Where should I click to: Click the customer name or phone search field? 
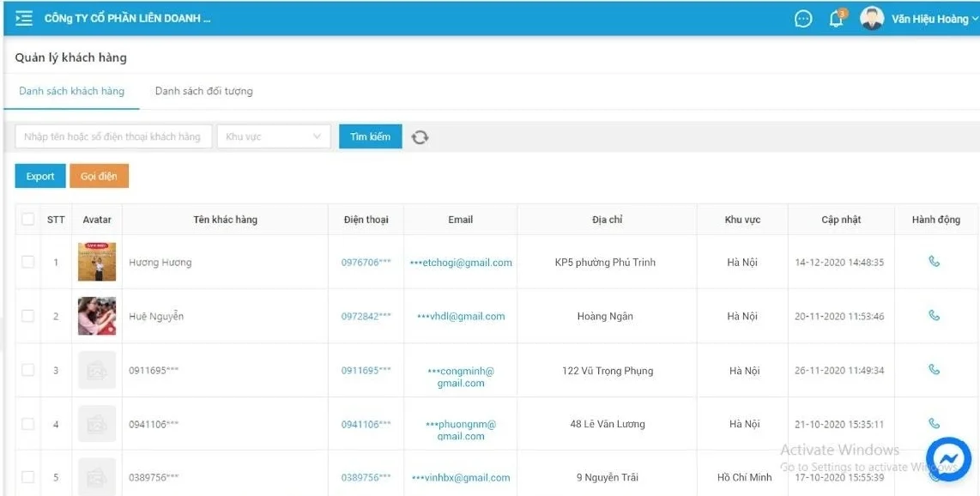pos(113,136)
